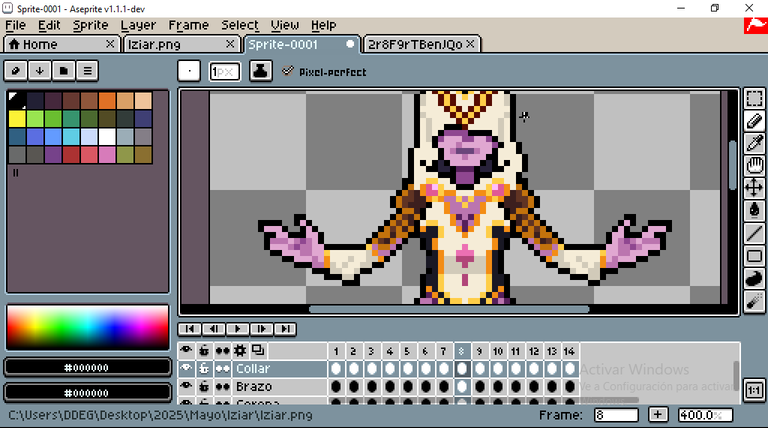Select the Paint Bucket tool

tap(754, 210)
